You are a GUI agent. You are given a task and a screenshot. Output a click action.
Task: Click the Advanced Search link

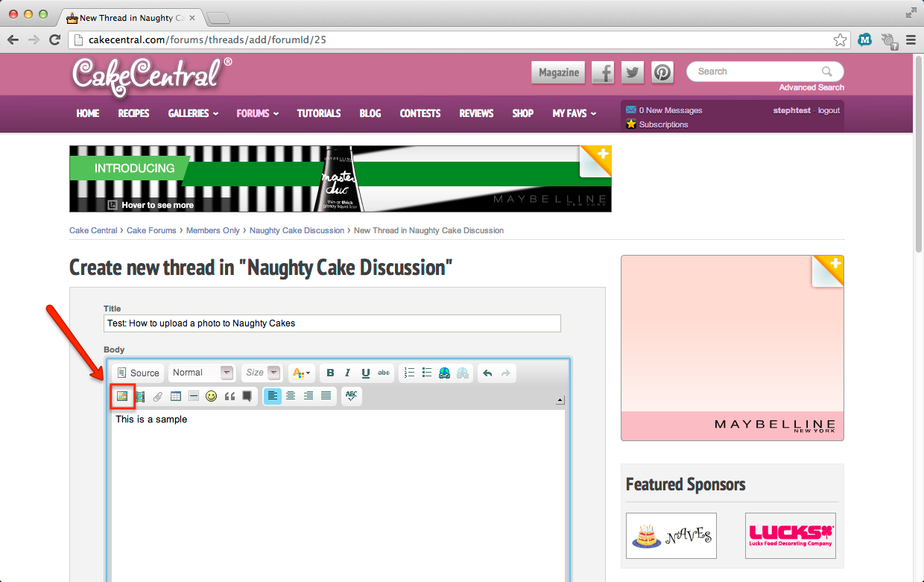(811, 88)
